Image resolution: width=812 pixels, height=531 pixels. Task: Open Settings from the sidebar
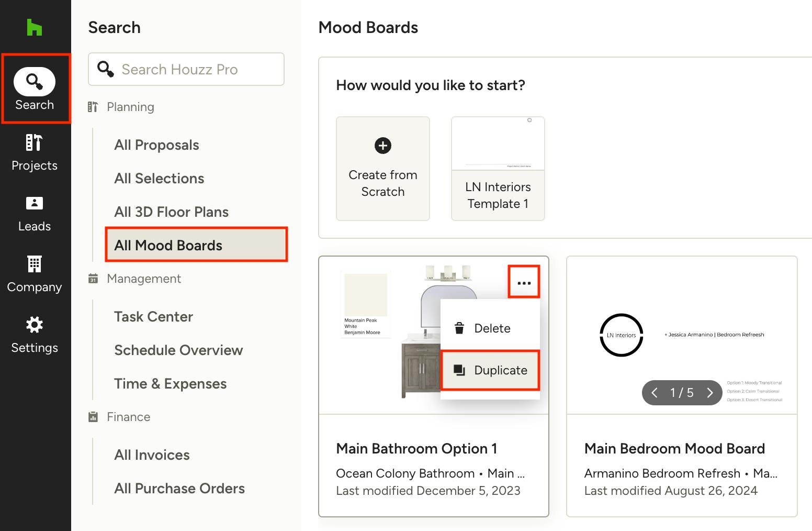35,334
